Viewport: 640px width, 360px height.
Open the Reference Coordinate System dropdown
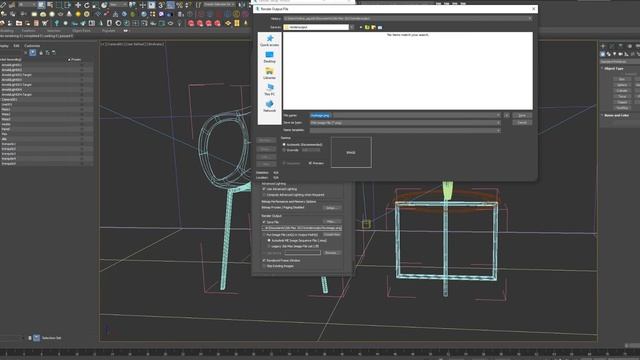coord(118,5)
